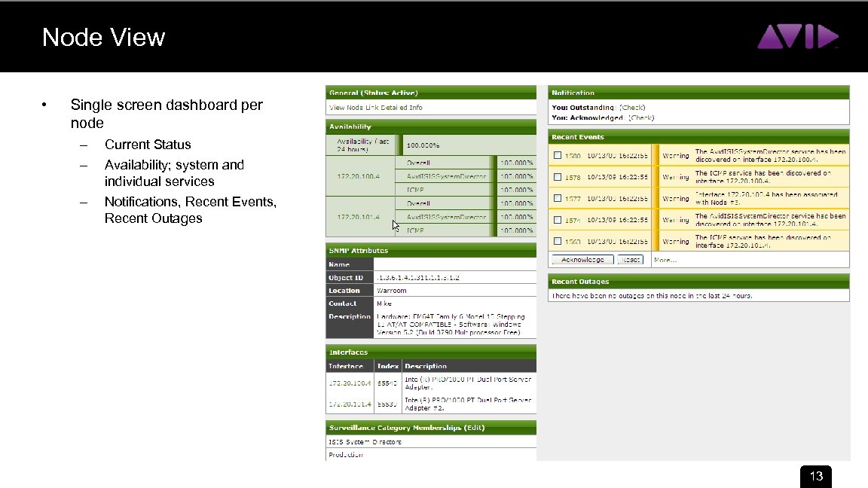Screen dimensions: 868x488
Task: Click the Avid logo in the top right
Action: (x=799, y=35)
